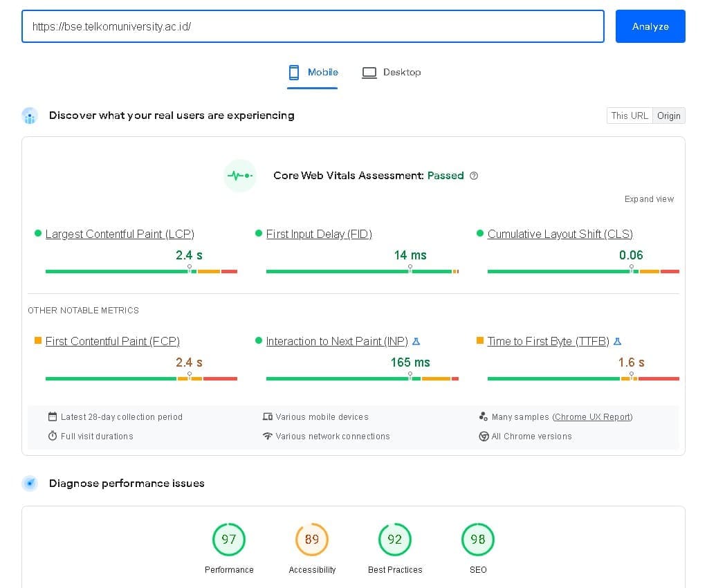
Task: Click the Passed assessment status text
Action: (446, 176)
